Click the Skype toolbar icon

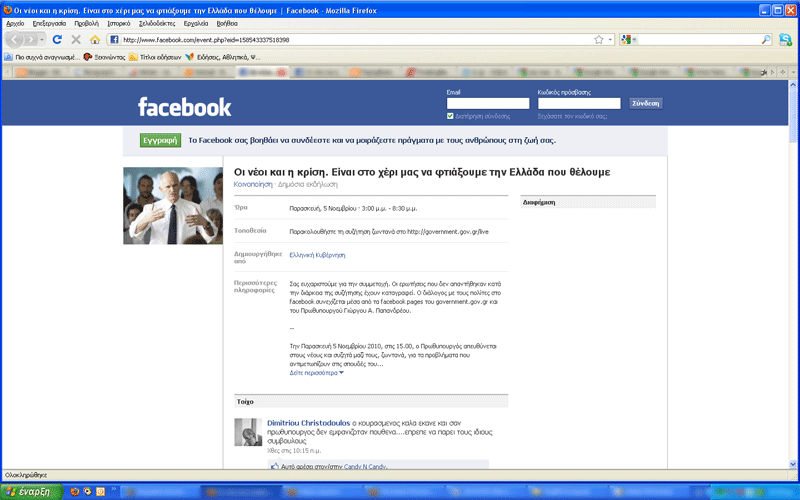click(x=786, y=40)
